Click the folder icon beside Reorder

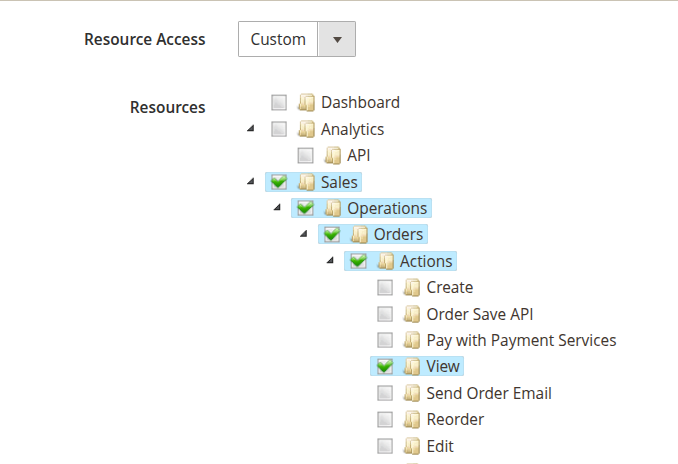411,419
